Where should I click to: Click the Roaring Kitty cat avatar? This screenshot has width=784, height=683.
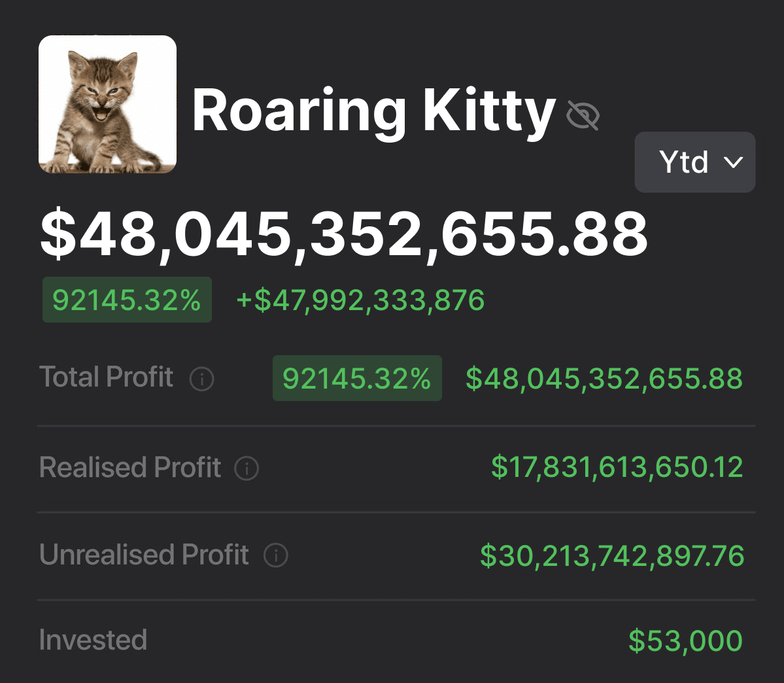point(108,105)
